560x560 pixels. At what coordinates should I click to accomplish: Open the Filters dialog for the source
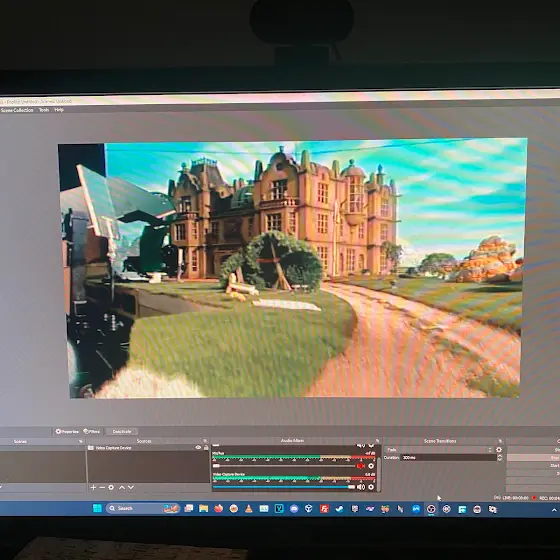[x=92, y=431]
